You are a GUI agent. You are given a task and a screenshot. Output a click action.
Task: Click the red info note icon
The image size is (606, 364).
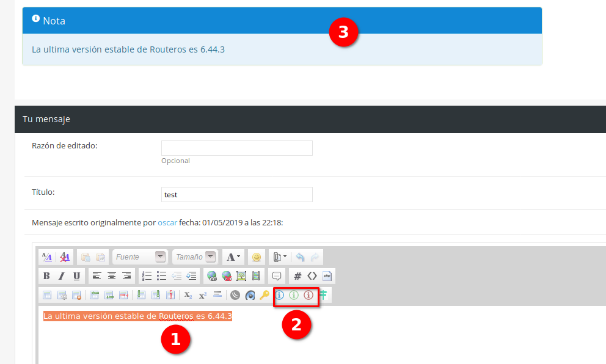tap(308, 295)
